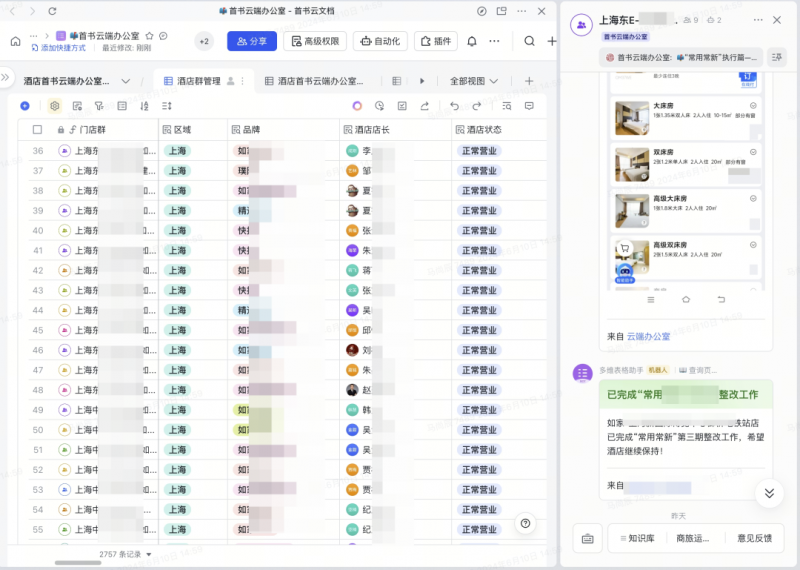Add a record with blue plus icon
This screenshot has height=570, width=800.
point(25,106)
